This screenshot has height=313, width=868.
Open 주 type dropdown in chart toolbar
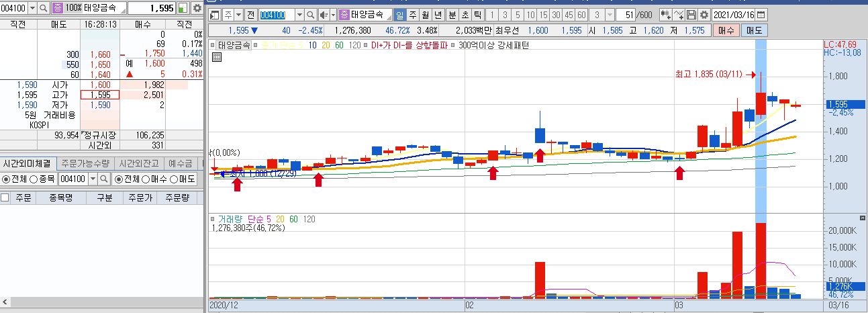click(238, 14)
